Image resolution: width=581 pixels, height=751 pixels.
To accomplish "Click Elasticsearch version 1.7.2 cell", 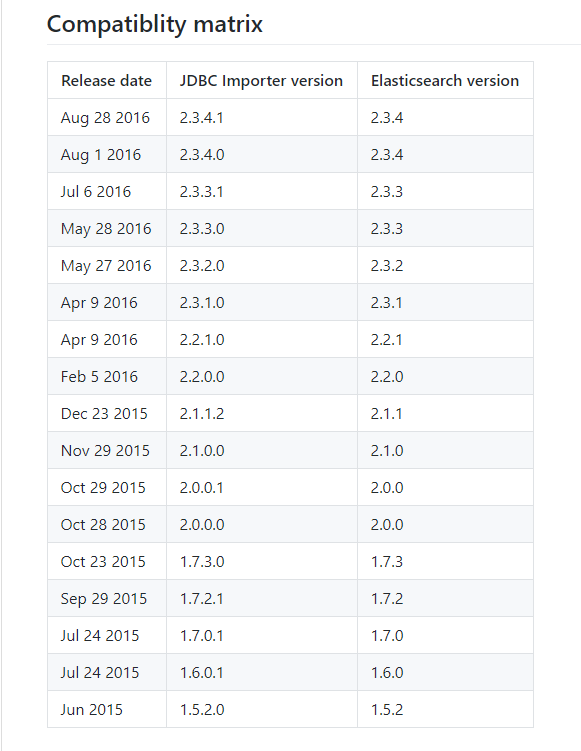I will point(445,598).
